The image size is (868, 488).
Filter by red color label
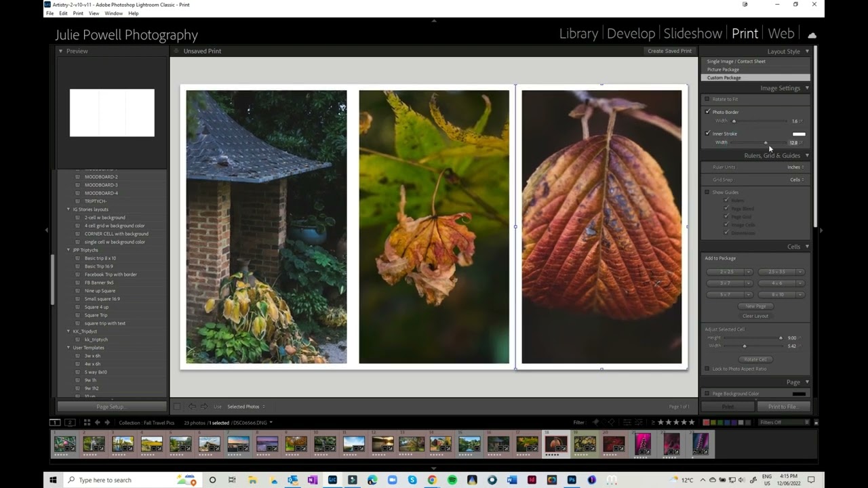coord(705,422)
